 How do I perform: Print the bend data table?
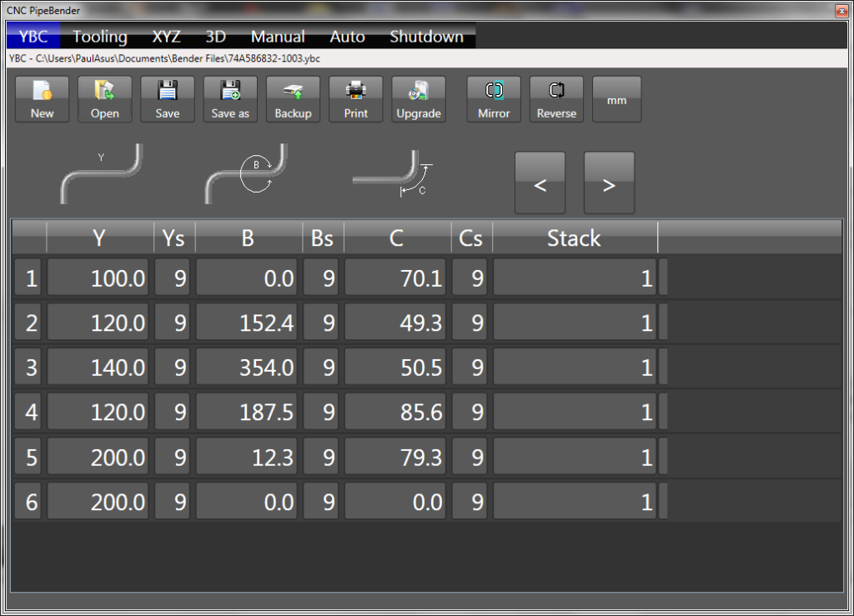356,99
